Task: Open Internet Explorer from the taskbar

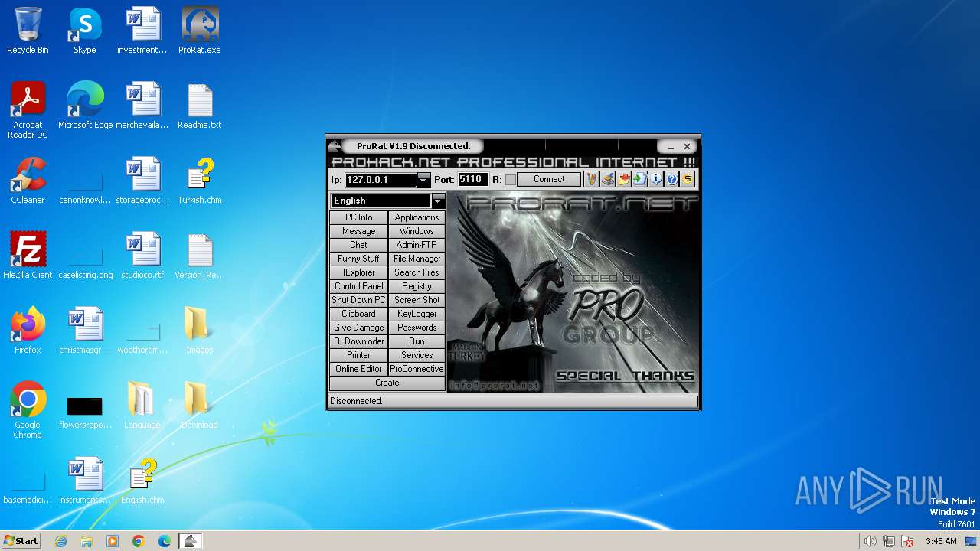Action: [x=60, y=541]
